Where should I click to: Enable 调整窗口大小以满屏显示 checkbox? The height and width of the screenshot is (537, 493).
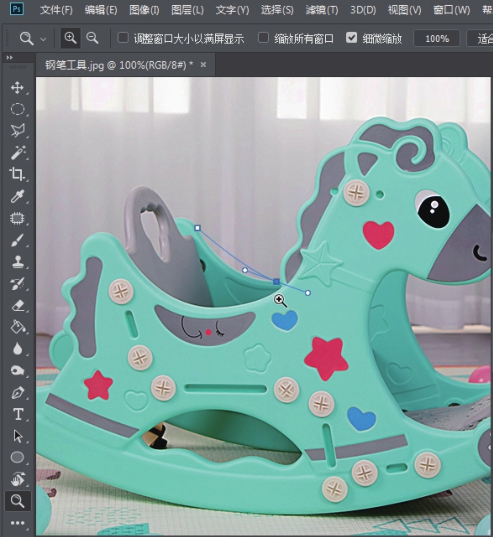(123, 37)
